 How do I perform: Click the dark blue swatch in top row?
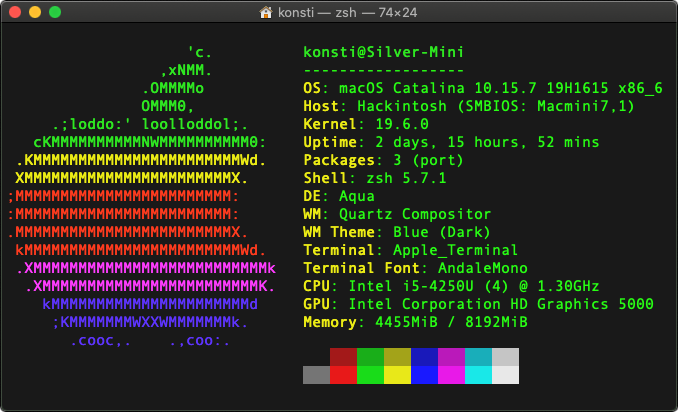pos(424,357)
